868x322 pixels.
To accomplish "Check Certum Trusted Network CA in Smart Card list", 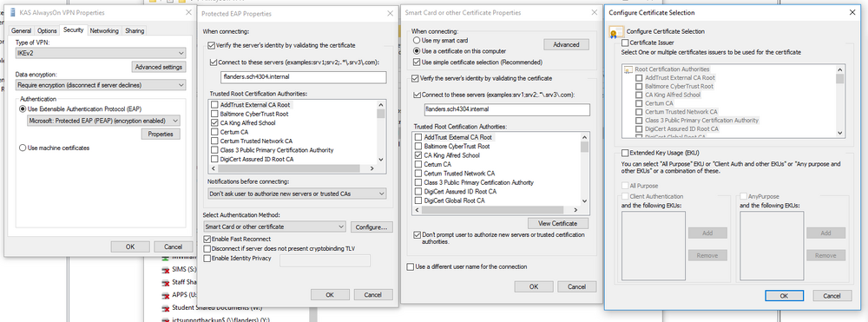I will [x=418, y=174].
